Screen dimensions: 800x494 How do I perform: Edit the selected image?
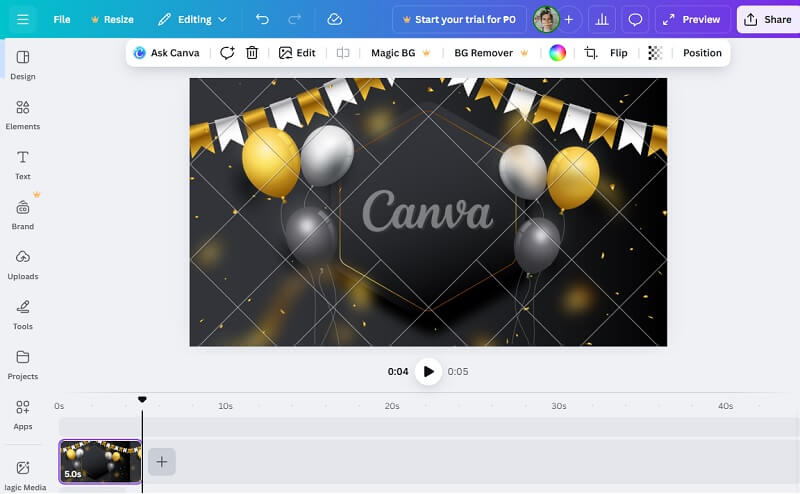click(x=297, y=53)
